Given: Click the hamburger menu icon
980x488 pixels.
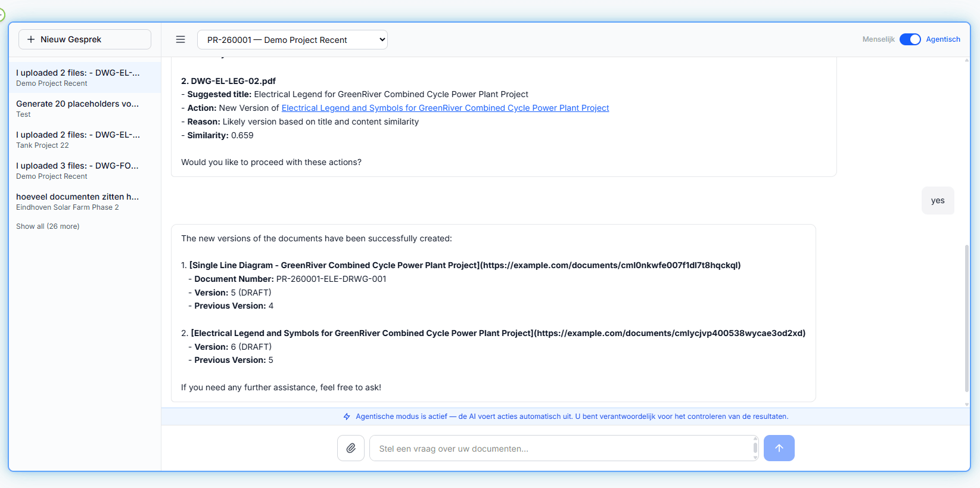Looking at the screenshot, I should coord(181,39).
